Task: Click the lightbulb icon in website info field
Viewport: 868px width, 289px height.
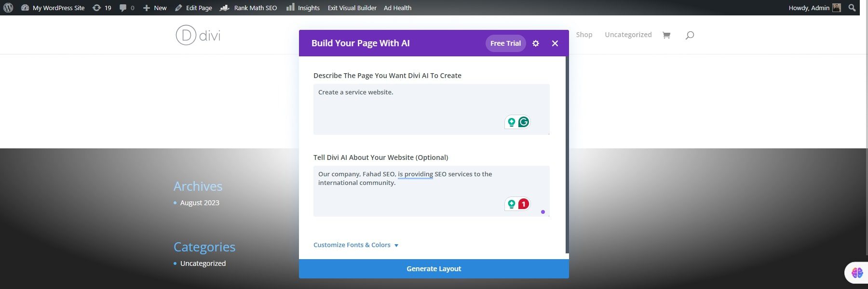Action: pyautogui.click(x=512, y=204)
